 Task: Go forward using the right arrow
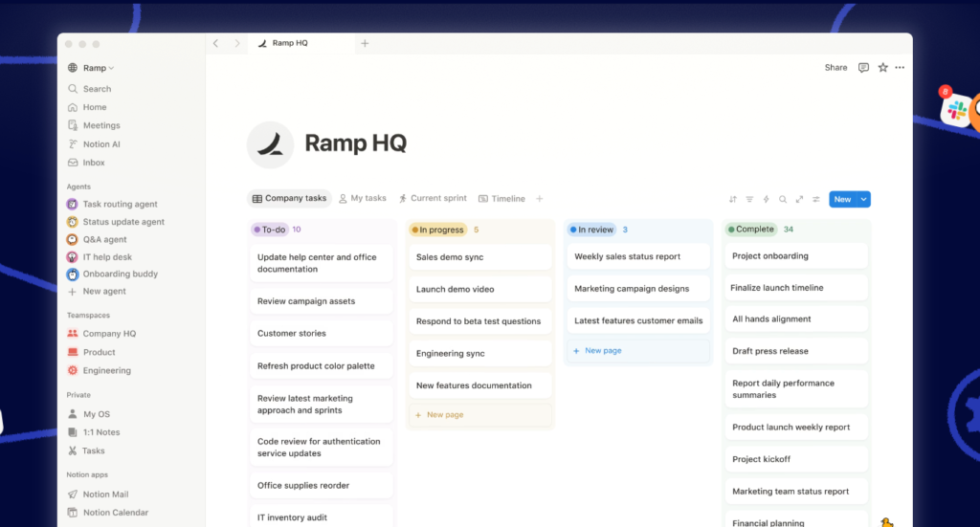(x=237, y=43)
